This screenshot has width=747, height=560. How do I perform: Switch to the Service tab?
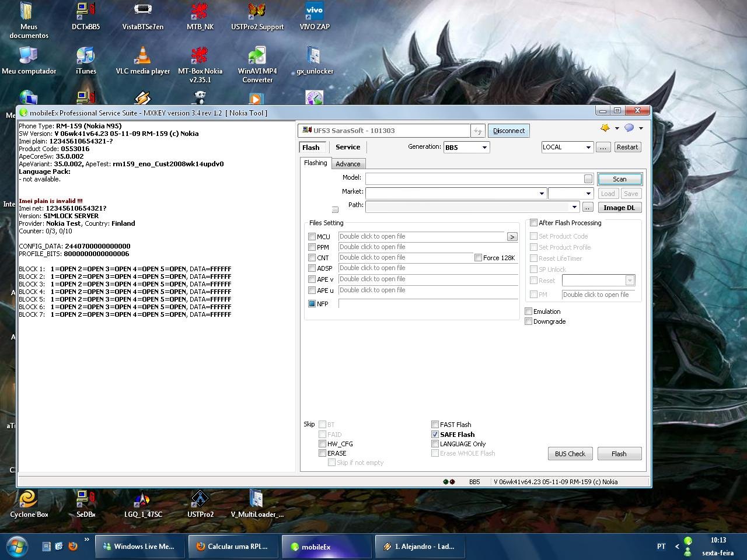(x=348, y=148)
